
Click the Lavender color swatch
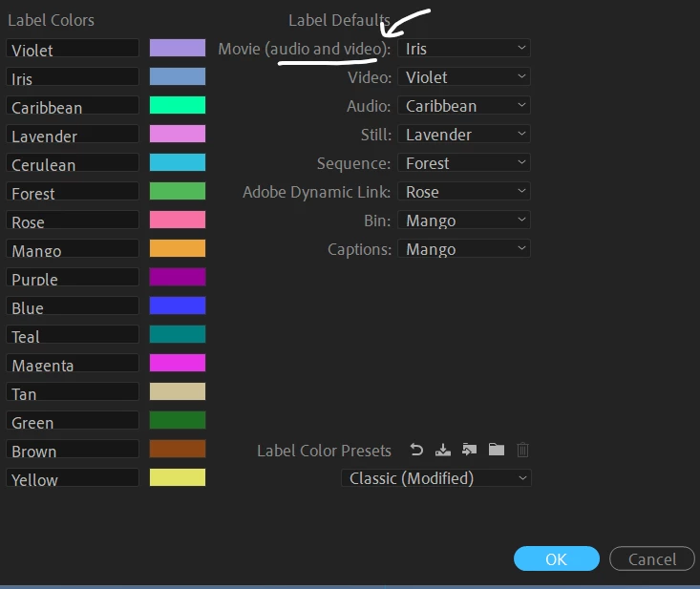pyautogui.click(x=178, y=134)
